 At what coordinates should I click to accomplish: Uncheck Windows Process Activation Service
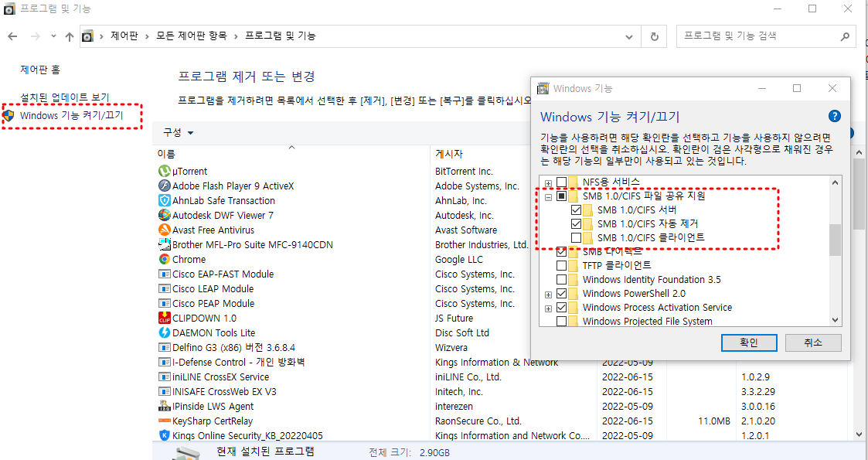pos(561,307)
